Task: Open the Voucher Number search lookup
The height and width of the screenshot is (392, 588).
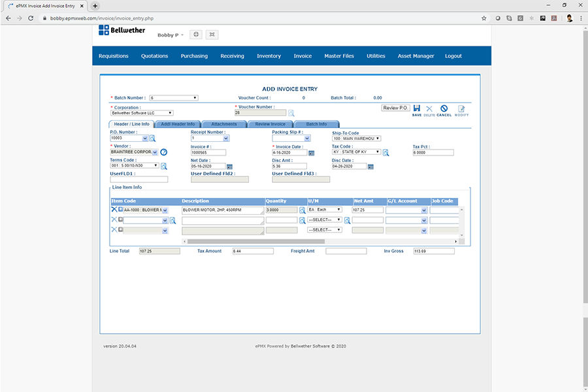Action: pyautogui.click(x=291, y=113)
